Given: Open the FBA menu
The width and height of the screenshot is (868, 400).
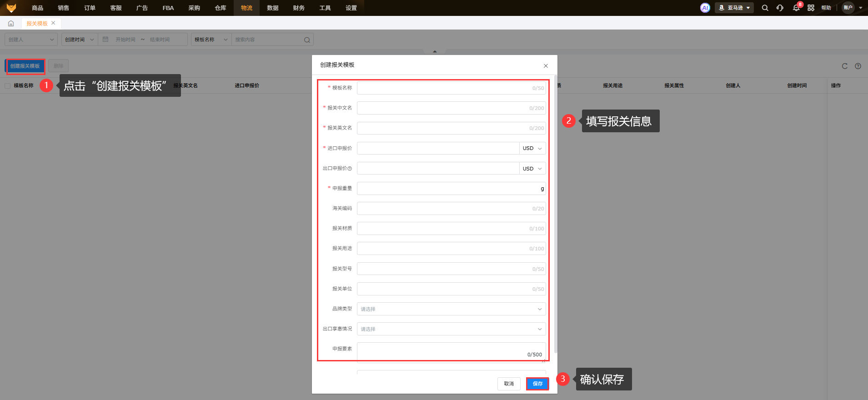Looking at the screenshot, I should pyautogui.click(x=168, y=8).
